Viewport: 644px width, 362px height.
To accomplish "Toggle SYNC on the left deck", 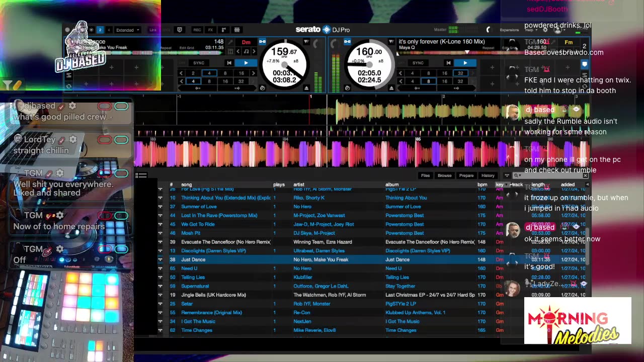I will pos(199,63).
